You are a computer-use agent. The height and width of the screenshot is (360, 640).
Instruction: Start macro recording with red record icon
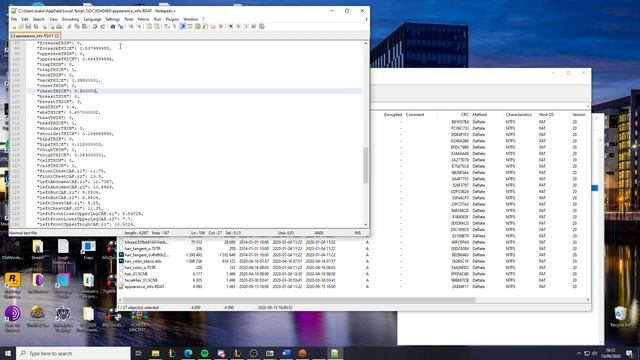pyautogui.click(x=230, y=27)
